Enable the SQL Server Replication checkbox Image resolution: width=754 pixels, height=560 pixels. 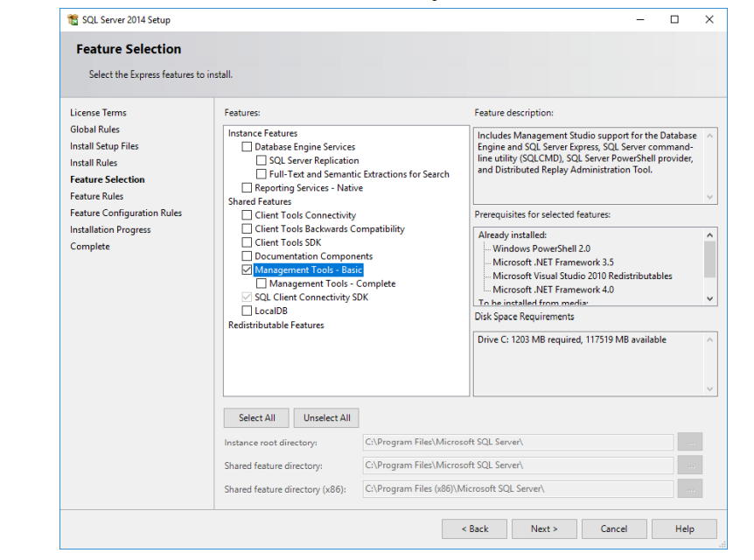262,161
